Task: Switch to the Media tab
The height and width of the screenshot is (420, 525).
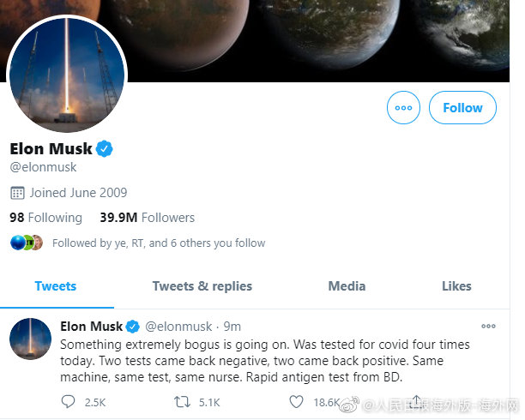Action: tap(347, 286)
